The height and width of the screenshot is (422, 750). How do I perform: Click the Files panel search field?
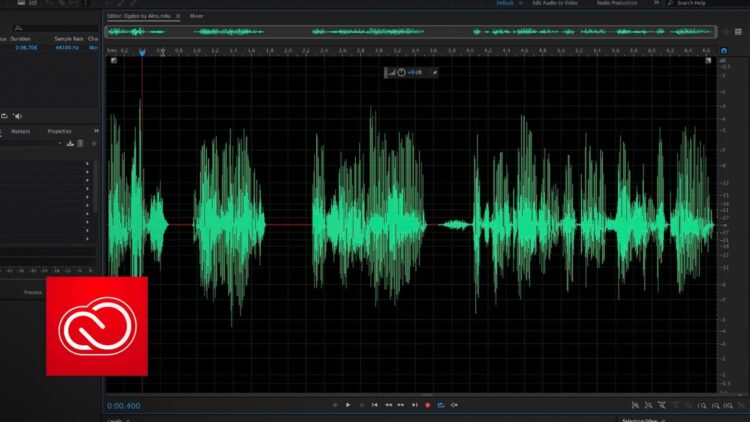click(55, 28)
